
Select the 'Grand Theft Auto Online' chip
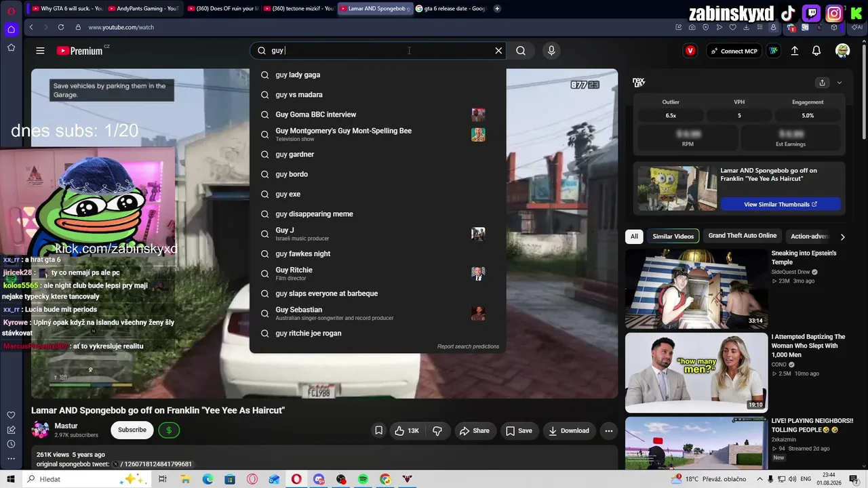tap(743, 236)
